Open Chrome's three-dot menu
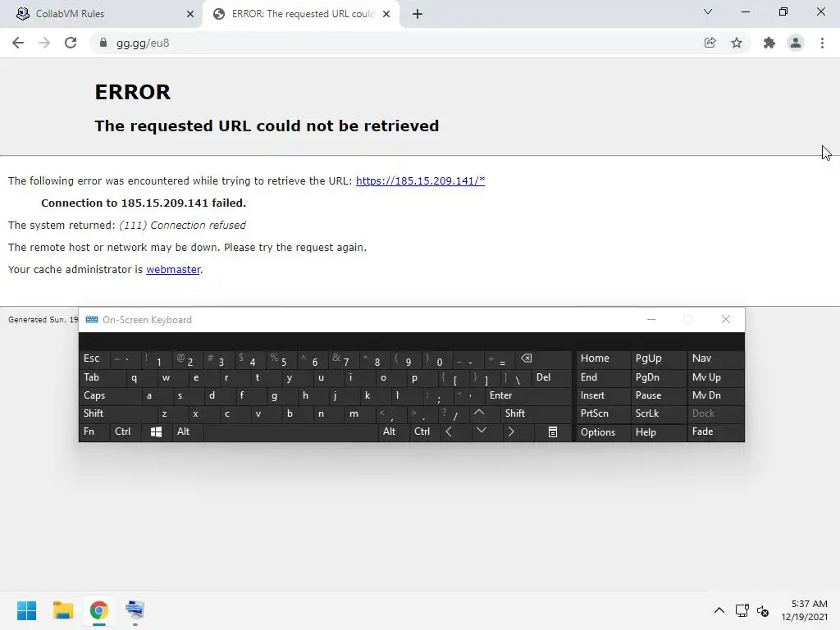 822,43
